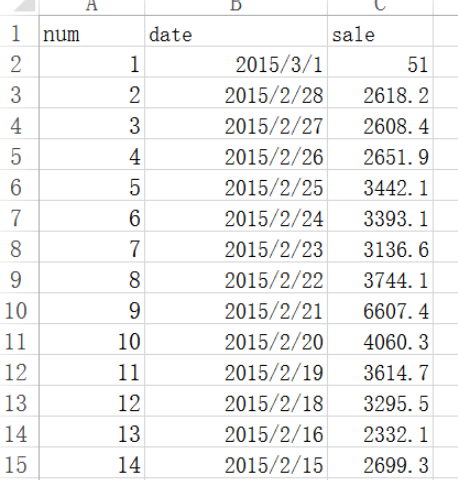Select the sale value 51 cell
Image resolution: width=458 pixels, height=480 pixels.
click(380, 62)
